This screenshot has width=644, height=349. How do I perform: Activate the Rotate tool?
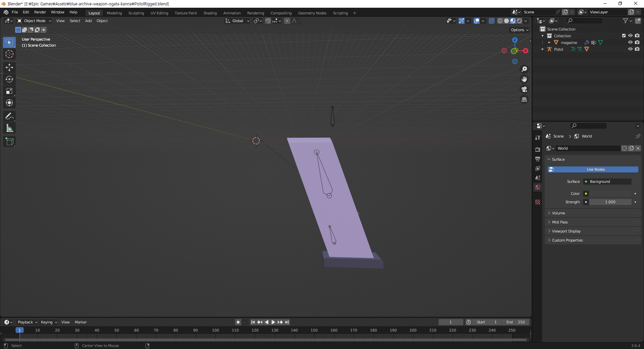[9, 79]
